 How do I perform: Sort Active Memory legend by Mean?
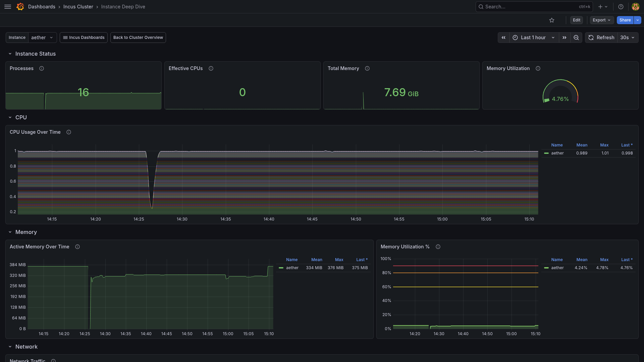[317, 260]
